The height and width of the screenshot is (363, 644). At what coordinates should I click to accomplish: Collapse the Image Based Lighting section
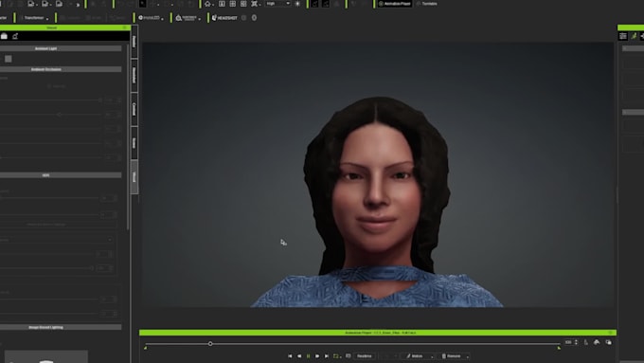coord(61,327)
